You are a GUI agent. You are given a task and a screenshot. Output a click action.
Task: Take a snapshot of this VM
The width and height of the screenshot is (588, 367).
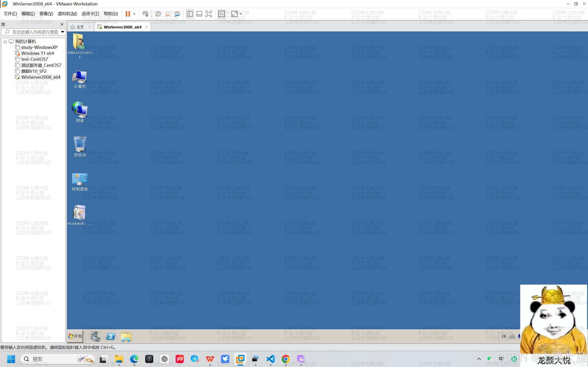pos(158,14)
